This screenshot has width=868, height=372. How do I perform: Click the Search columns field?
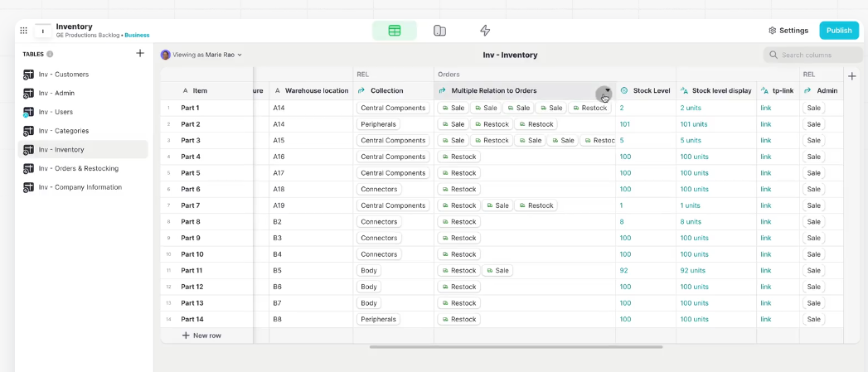pyautogui.click(x=812, y=55)
